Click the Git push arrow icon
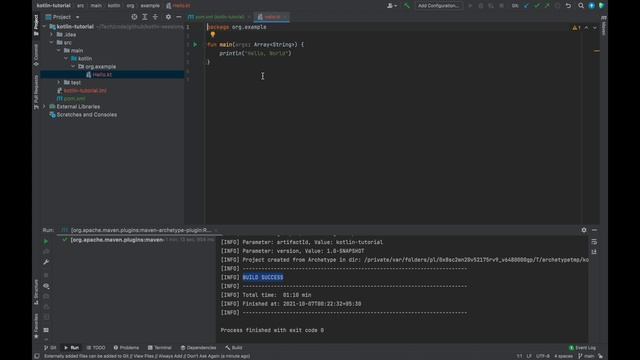The width and height of the screenshot is (640, 360). point(547,6)
